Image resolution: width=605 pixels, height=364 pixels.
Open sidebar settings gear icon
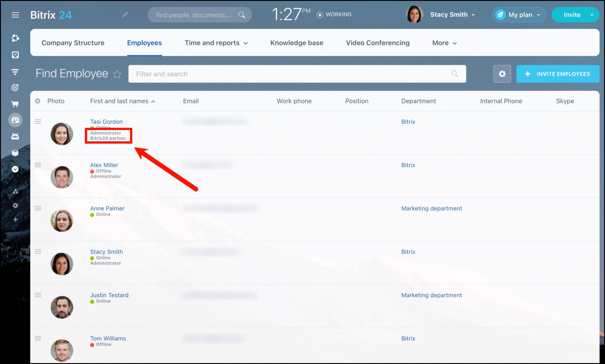[15, 206]
